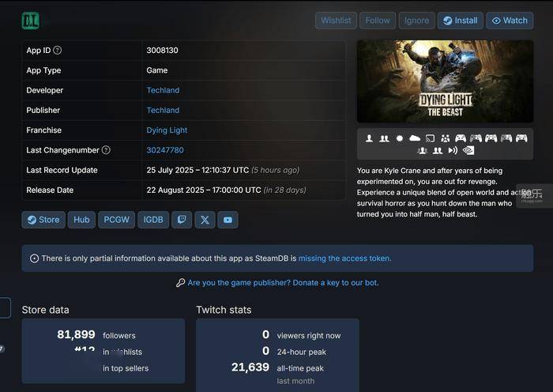Follow the 'missing the access token' link
This screenshot has height=392, width=553.
[x=344, y=258]
